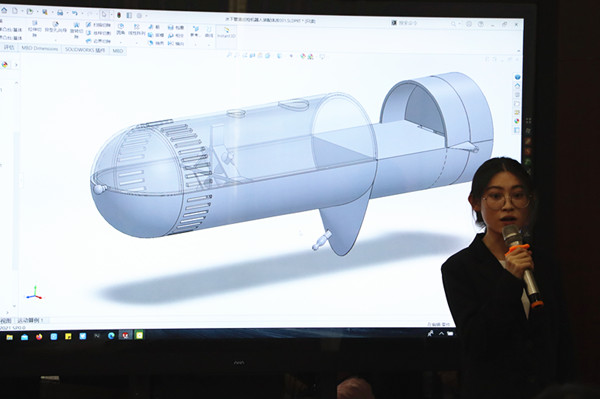The width and height of the screenshot is (600, 399).
Task: Switch to the SOLIDWORKS 插件 tab
Action: [x=85, y=50]
